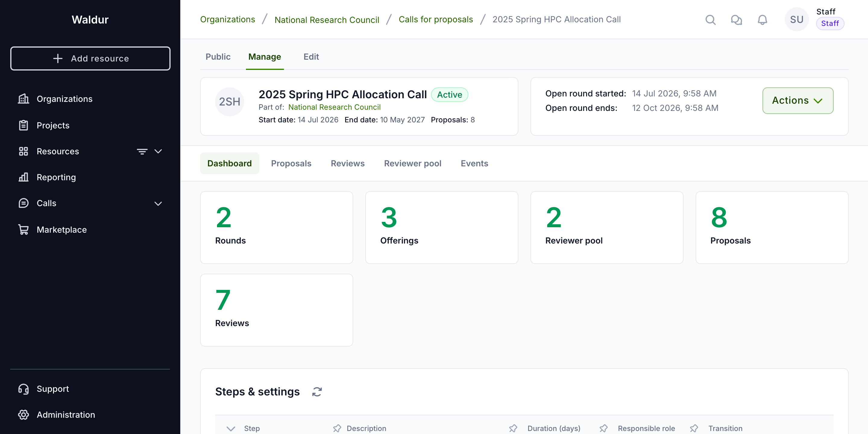Click the Projects clipboard icon
This screenshot has width=868, height=434.
pyautogui.click(x=23, y=125)
